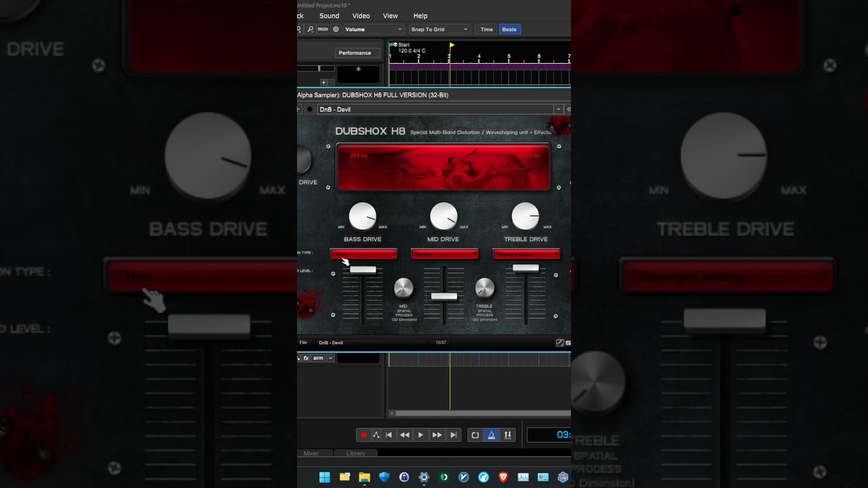Image resolution: width=868 pixels, height=488 pixels.
Task: Arm the track with arm button
Action: tap(318, 358)
